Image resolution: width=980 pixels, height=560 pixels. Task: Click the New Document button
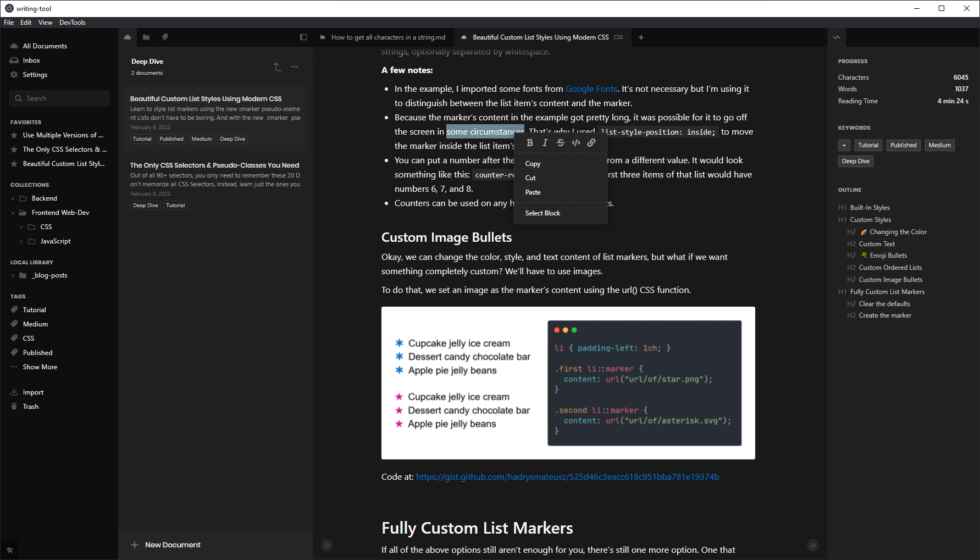point(166,545)
